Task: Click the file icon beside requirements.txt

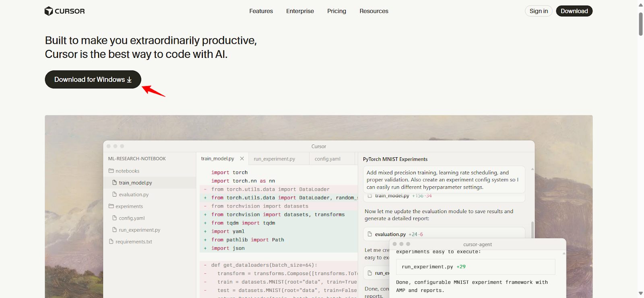Action: point(111,242)
